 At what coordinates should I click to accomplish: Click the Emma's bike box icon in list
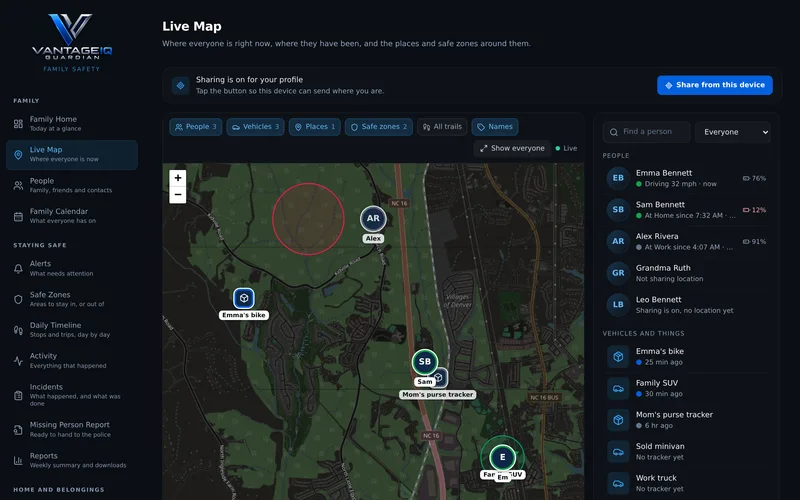[618, 357]
